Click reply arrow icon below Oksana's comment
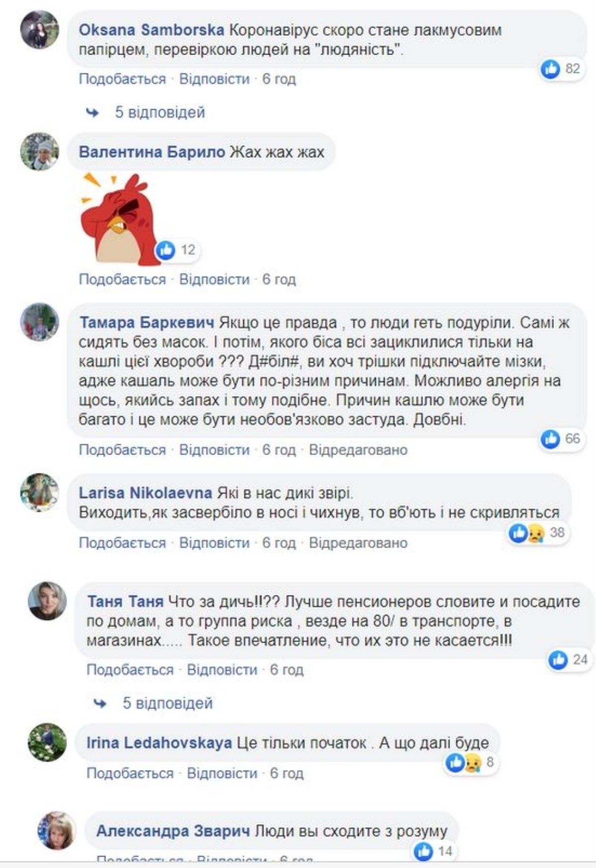This screenshot has width=596, height=868. tap(92, 113)
